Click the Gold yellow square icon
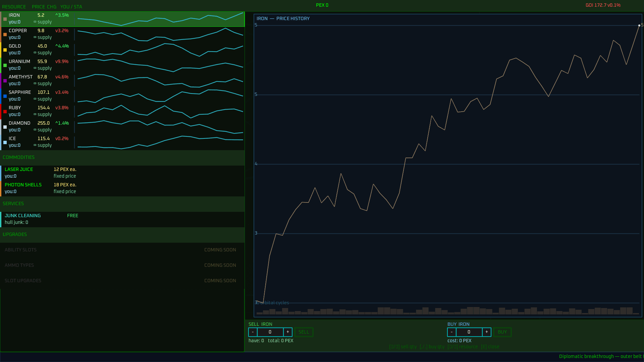 (5, 50)
